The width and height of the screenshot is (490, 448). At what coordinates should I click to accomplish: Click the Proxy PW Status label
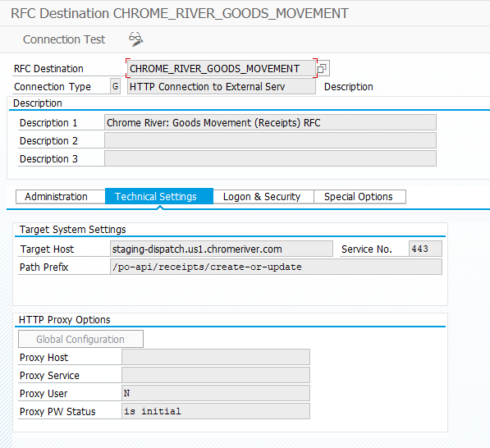[57, 412]
